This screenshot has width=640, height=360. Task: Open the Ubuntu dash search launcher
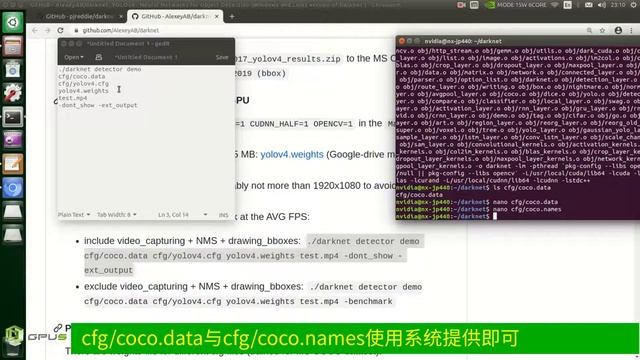pyautogui.click(x=13, y=22)
